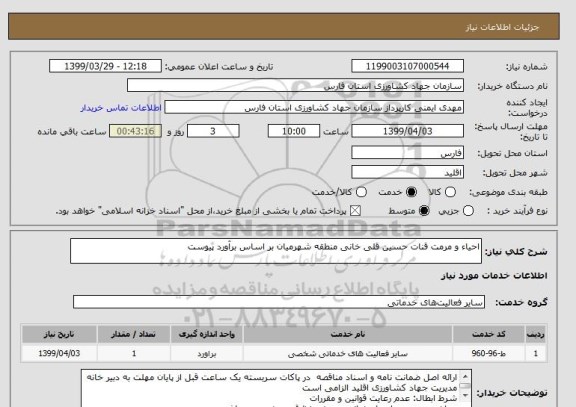Screen dimensions: 576x407
Task: Click the delivery province field فارس
Action: [407, 153]
